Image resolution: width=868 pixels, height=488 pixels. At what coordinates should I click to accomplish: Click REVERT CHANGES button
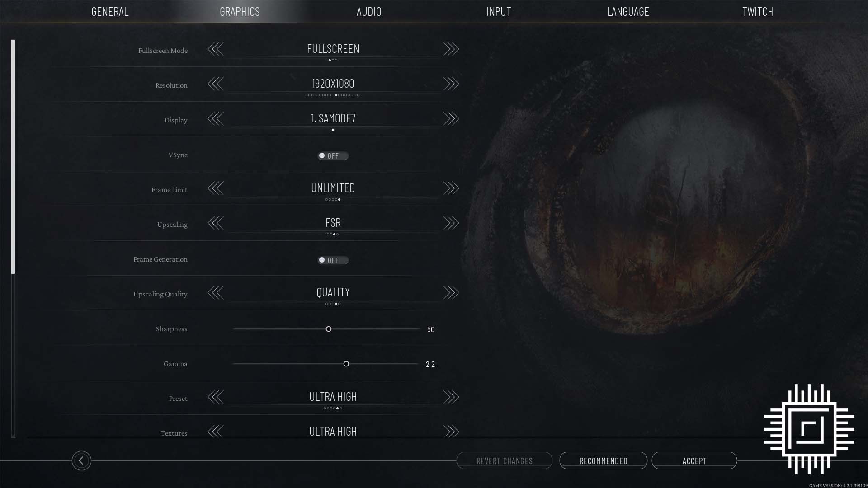click(x=505, y=460)
